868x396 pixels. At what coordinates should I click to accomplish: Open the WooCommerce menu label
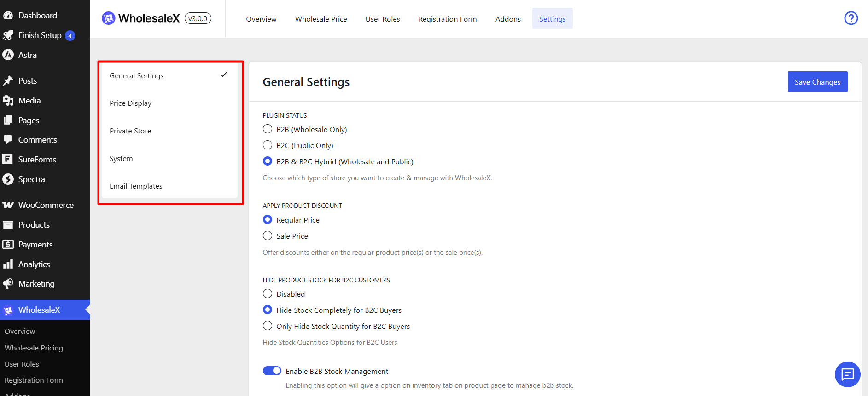46,205
